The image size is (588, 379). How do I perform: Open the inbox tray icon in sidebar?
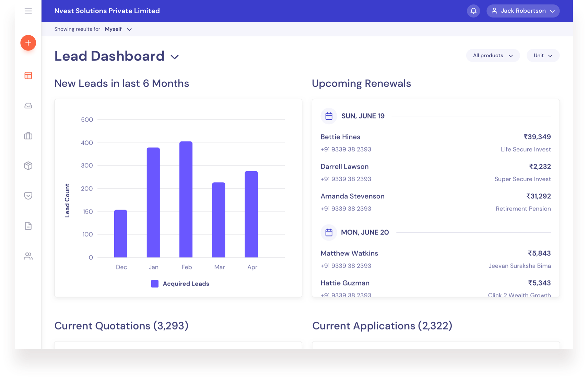pos(28,106)
